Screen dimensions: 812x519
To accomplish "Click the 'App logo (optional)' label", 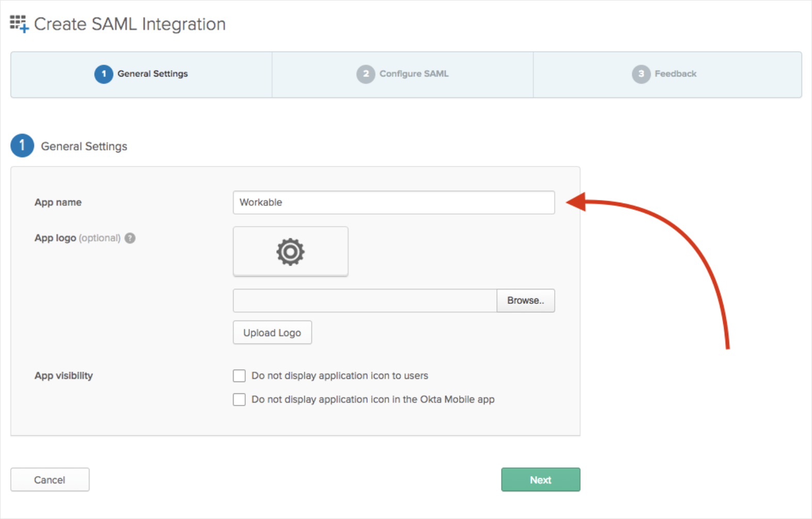I will [77, 238].
